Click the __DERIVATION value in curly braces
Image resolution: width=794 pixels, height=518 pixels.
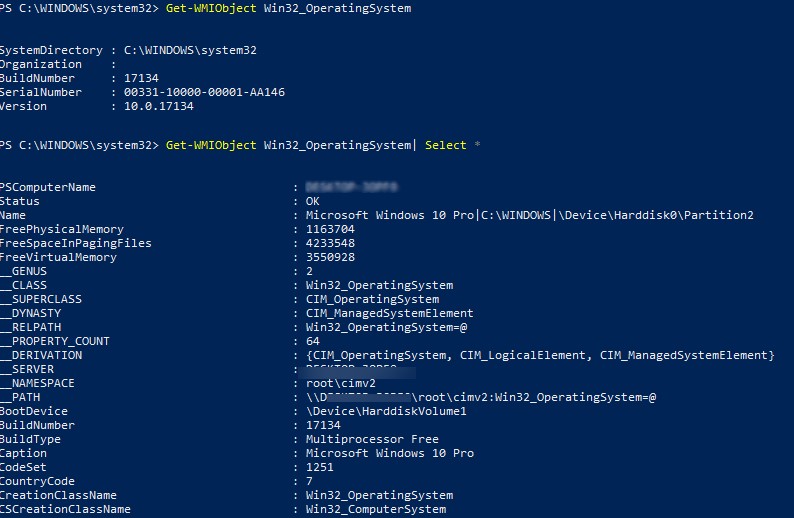[540, 355]
